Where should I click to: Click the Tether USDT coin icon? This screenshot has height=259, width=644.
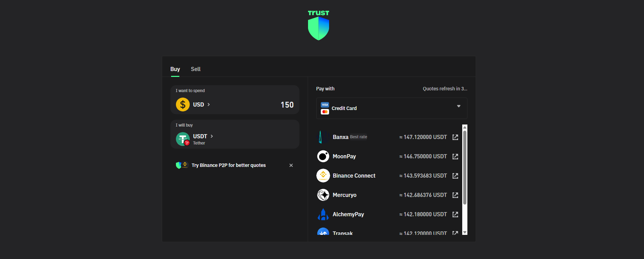182,139
